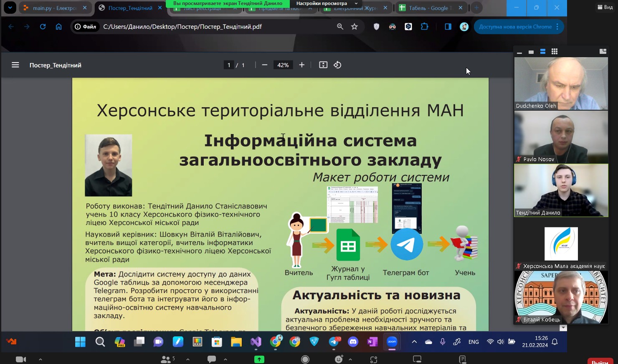Toggle volume icon in system tray
Screen dimensions: 618x364
tap(500, 342)
